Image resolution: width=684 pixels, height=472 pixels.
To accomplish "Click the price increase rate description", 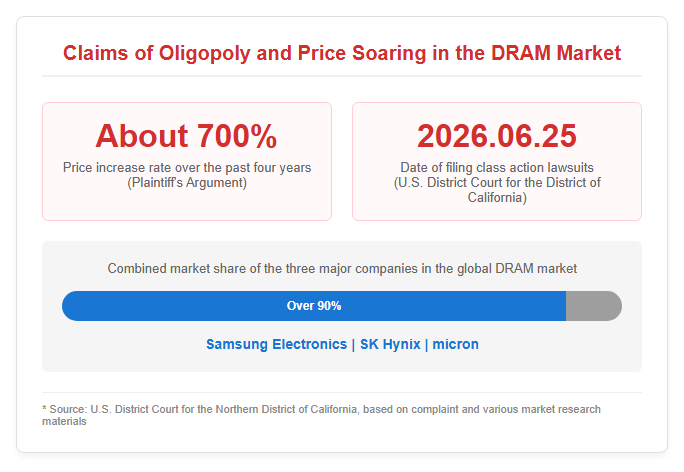I will [187, 168].
